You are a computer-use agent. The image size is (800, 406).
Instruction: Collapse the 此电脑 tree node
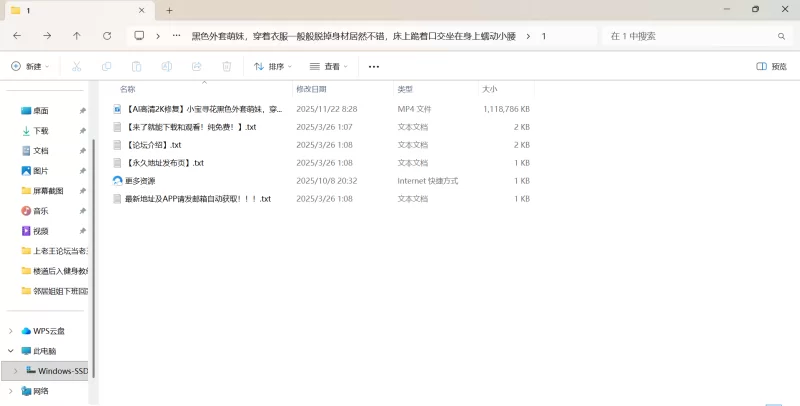tap(11, 351)
